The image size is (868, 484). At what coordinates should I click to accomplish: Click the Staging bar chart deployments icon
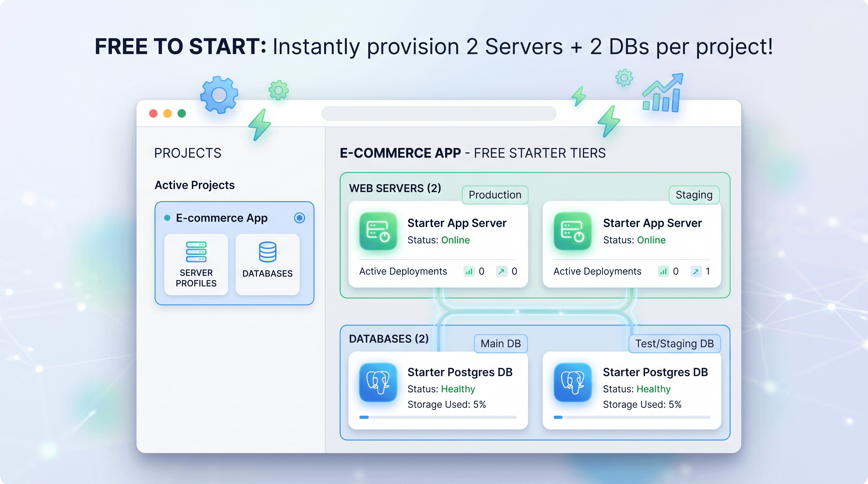click(x=663, y=271)
